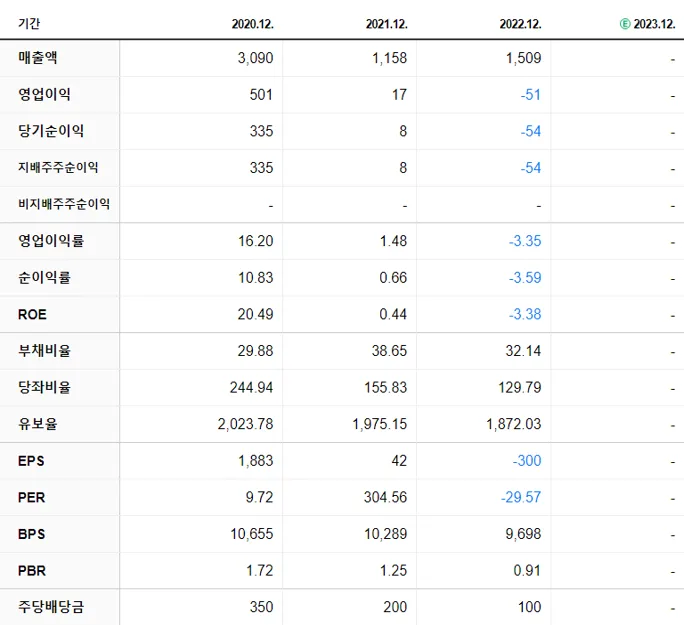Select the BPS value 10,655
This screenshot has height=625, width=684.
point(252,534)
